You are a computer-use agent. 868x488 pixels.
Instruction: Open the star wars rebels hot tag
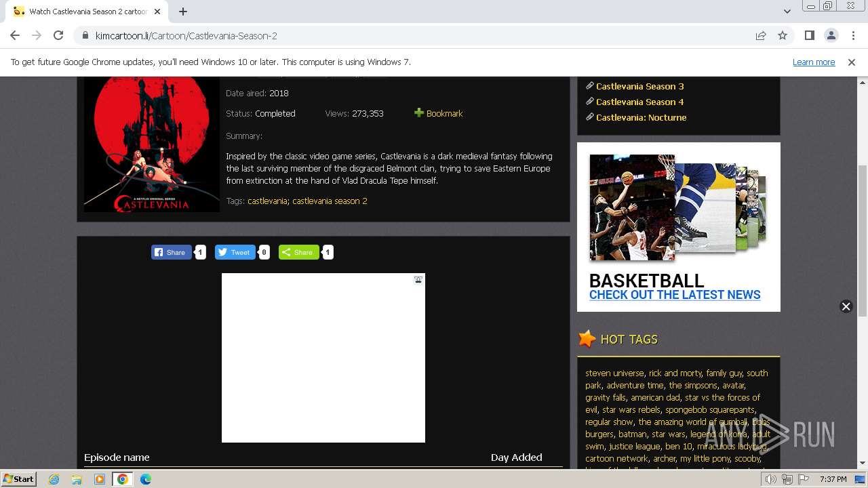click(631, 409)
